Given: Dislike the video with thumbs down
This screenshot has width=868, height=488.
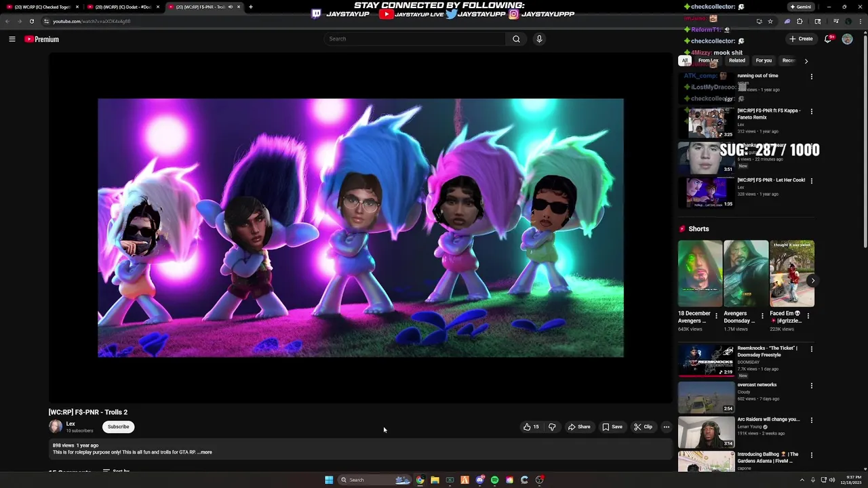Looking at the screenshot, I should 552,427.
